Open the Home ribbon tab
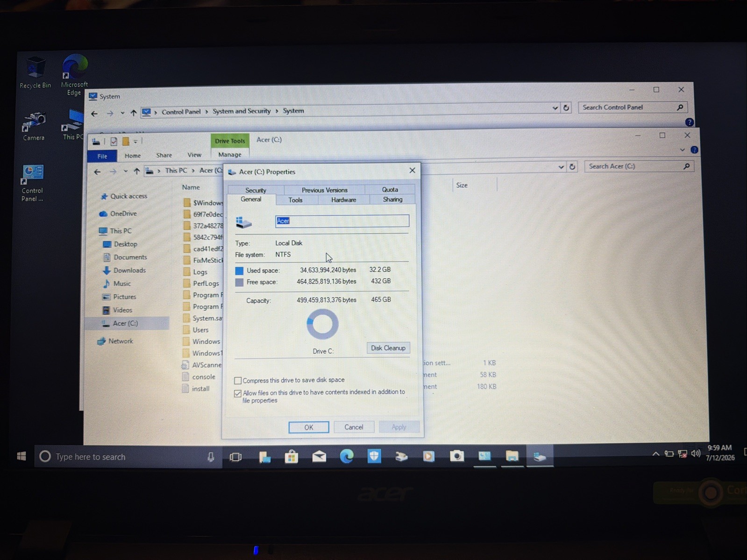 (x=133, y=156)
